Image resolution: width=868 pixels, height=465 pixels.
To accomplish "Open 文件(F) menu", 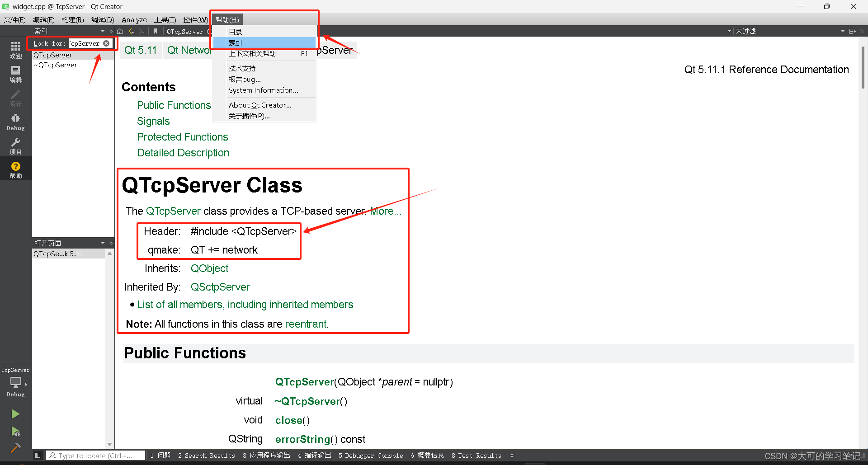I will pyautogui.click(x=14, y=19).
